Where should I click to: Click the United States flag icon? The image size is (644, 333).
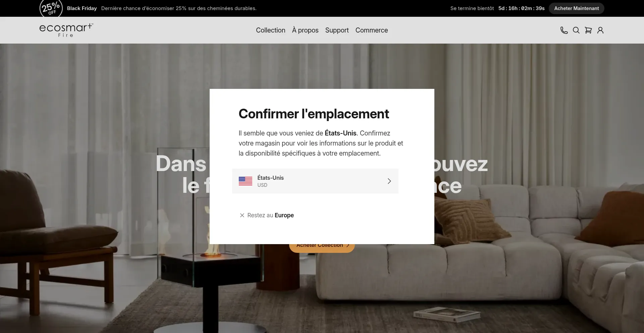coord(246,181)
